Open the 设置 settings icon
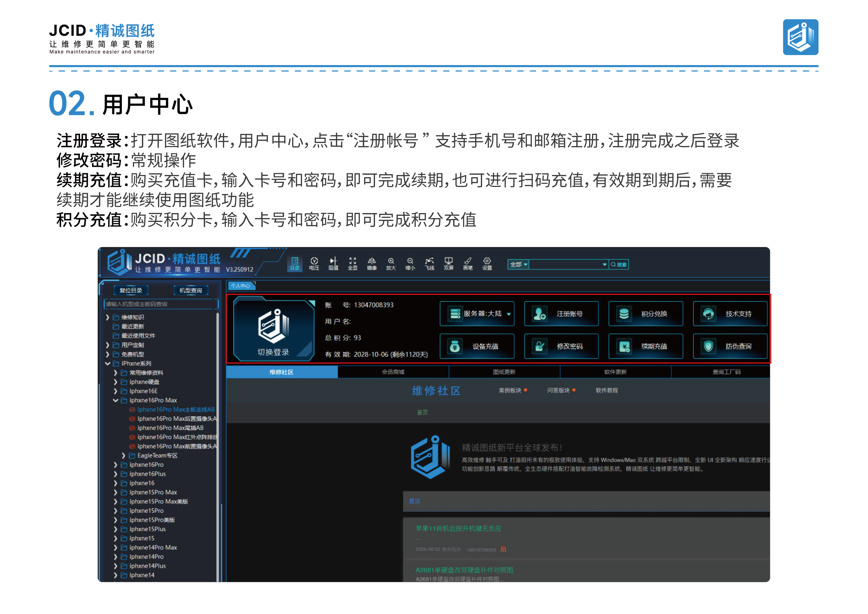Image resolution: width=868 pixels, height=614 pixels. pyautogui.click(x=487, y=264)
